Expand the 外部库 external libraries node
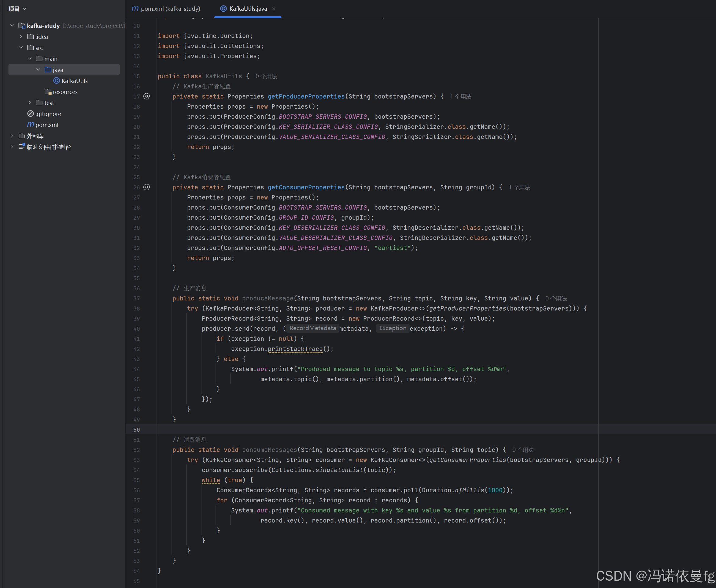Viewport: 716px width, 588px height. click(x=12, y=136)
